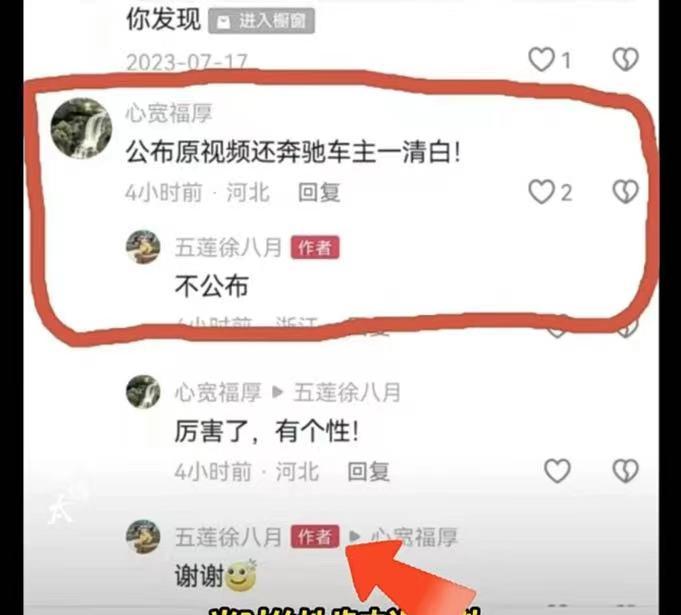Click the 作者 badge above 不公布

point(315,248)
